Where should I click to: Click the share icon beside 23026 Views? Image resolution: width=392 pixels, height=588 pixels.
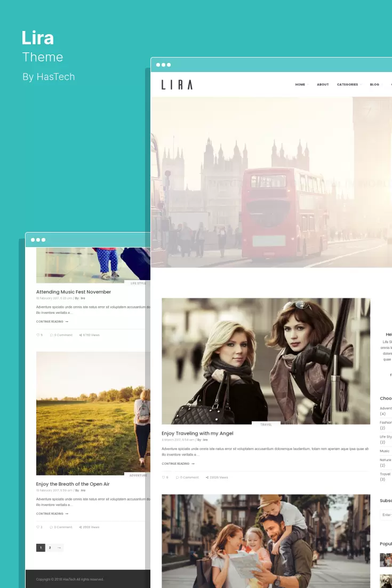207,478
